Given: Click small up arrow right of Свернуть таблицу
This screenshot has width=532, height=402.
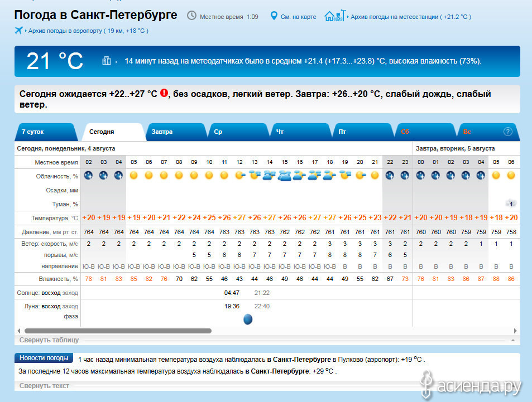Looking at the screenshot, I should tap(512, 340).
